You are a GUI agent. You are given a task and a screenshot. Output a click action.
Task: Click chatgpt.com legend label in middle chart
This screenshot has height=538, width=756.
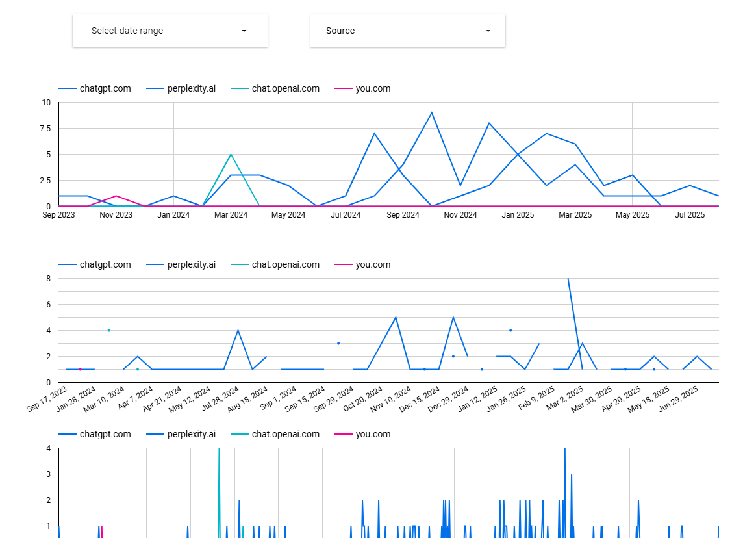105,265
